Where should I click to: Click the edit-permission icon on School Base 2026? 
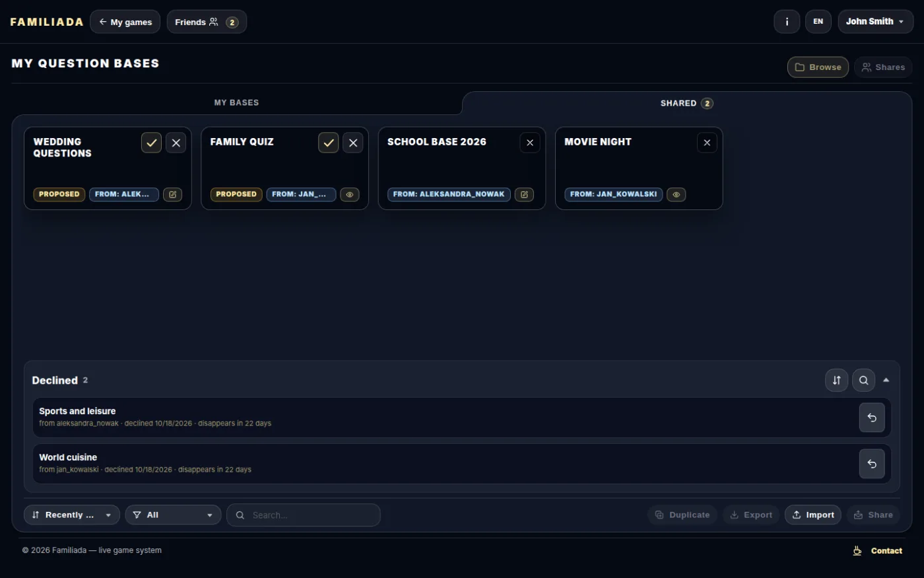tap(524, 194)
